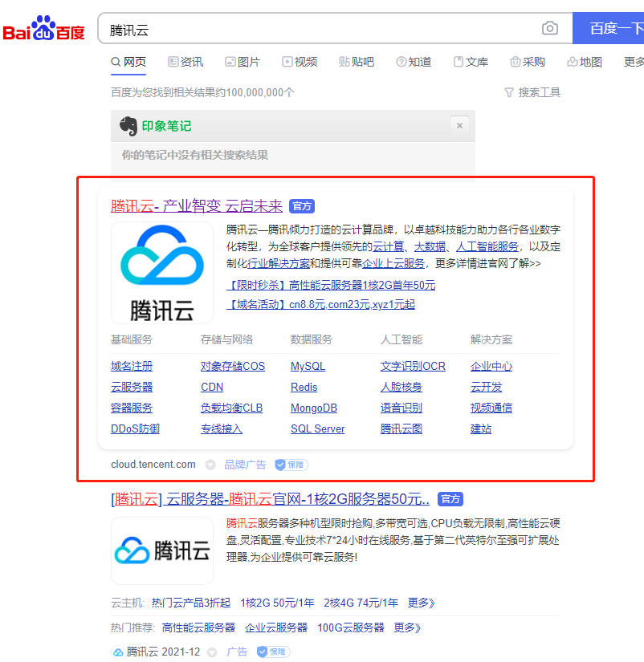Screen dimensions: 644x662
Task: Click the Evernote elephant icon
Action: 128,126
